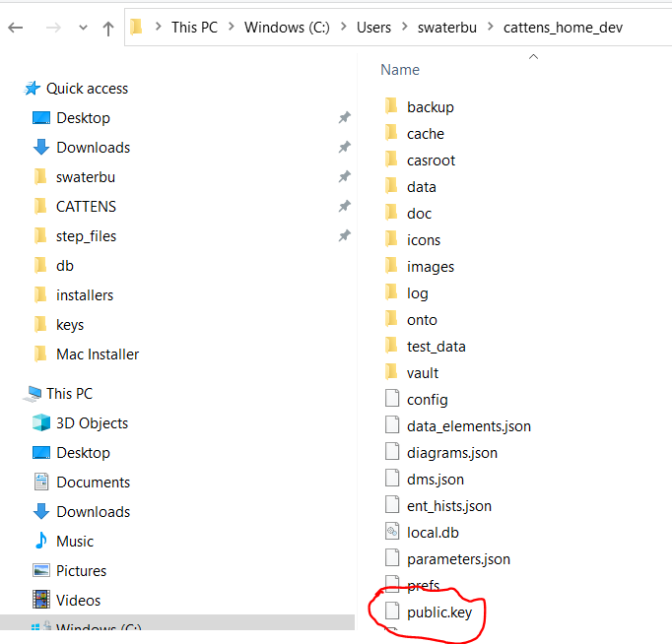This screenshot has height=644, width=672.
Task: Select the config file
Action: click(427, 400)
